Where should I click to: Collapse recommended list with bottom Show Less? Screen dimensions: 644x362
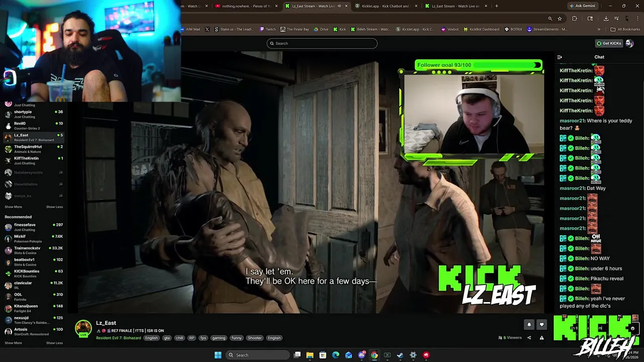click(54, 343)
